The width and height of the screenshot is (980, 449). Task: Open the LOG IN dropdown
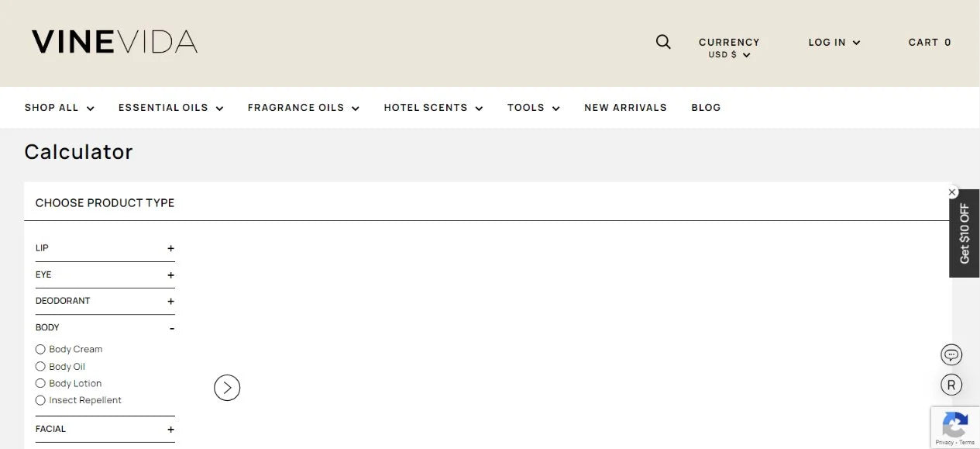834,43
